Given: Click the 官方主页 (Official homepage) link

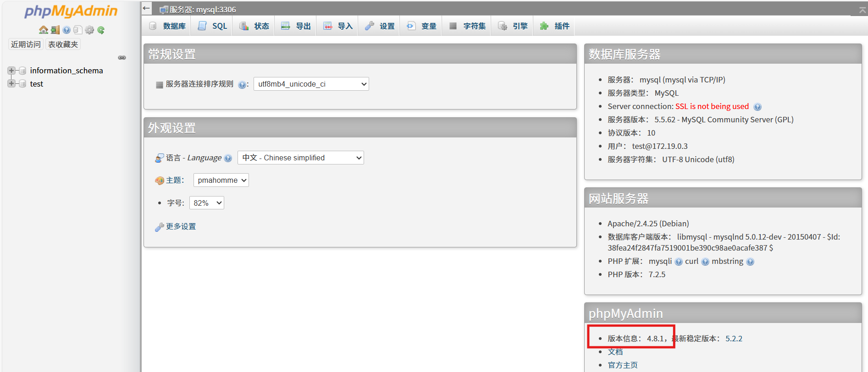Looking at the screenshot, I should click(623, 365).
